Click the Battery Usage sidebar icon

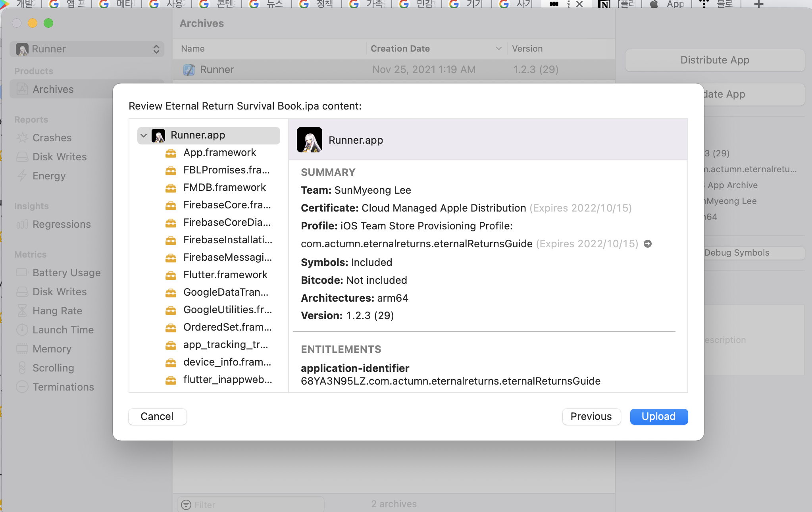[22, 273]
